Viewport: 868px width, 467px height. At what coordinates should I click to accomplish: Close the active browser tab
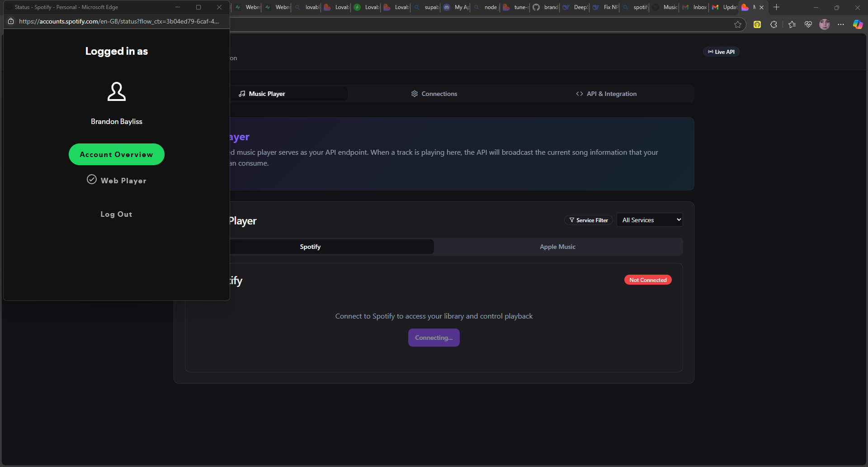(x=761, y=7)
